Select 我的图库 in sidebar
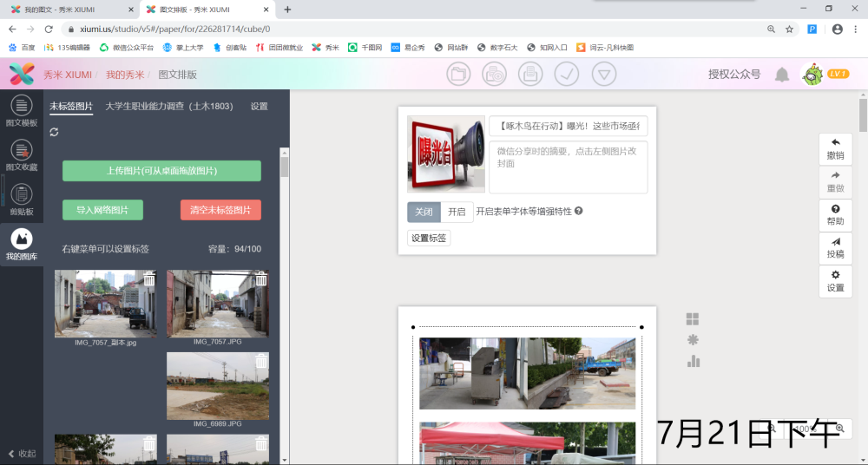This screenshot has height=465, width=868. coord(22,245)
